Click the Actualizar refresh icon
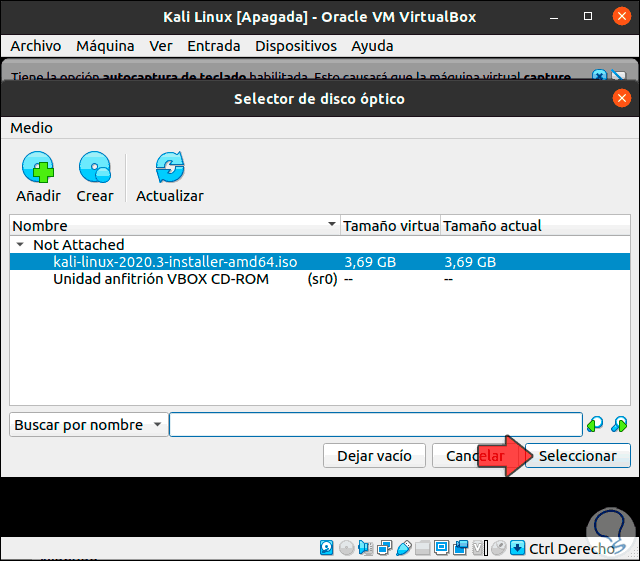640x561 pixels. (x=170, y=167)
